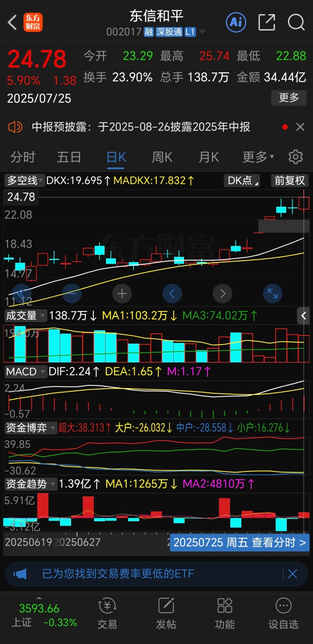The height and width of the screenshot is (644, 313).
Task: Tap the latest candlestick on chart
Action: (x=304, y=203)
